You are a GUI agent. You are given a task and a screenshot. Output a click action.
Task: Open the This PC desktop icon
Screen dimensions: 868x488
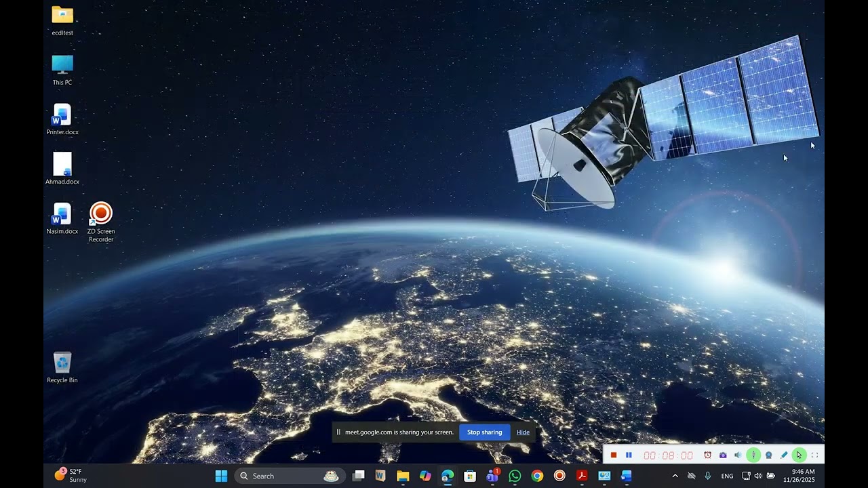coord(62,70)
